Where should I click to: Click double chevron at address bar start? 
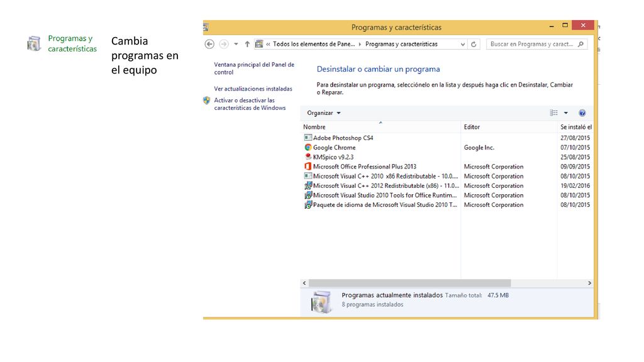tap(268, 44)
